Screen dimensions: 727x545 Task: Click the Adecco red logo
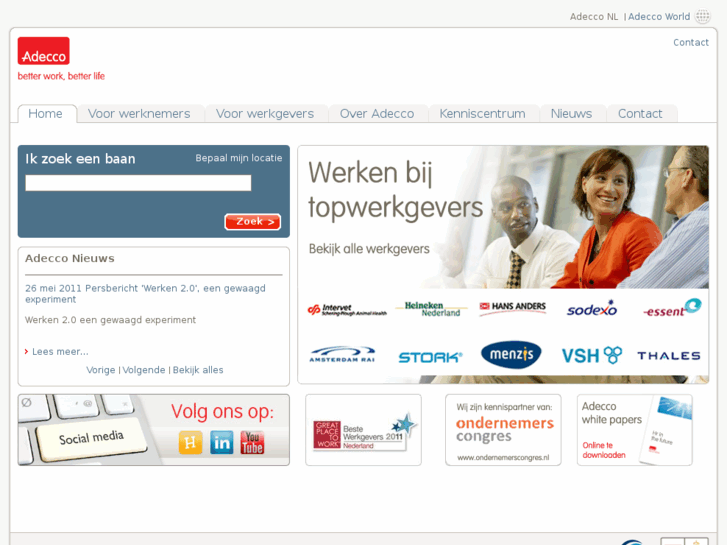(44, 51)
